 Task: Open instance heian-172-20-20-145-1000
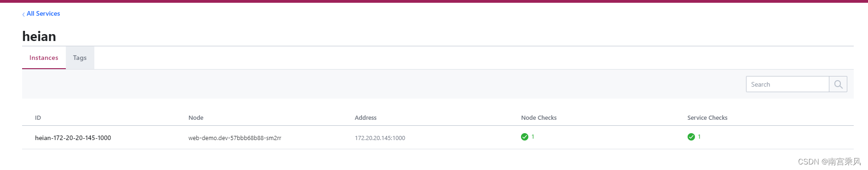click(73, 138)
